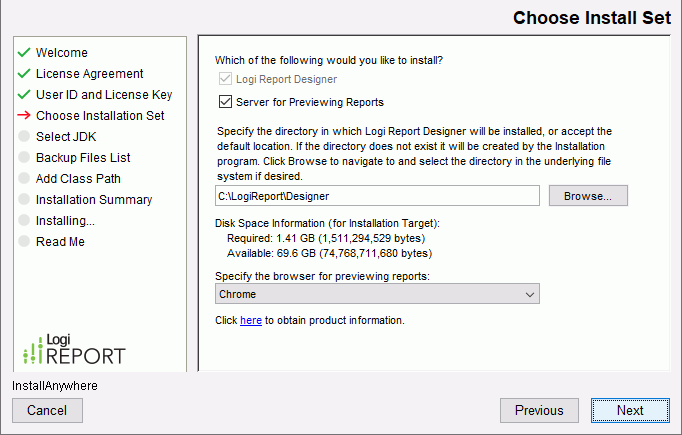Click the gray circle beside Read Me
Viewport: 682px width, 435px height.
(24, 241)
